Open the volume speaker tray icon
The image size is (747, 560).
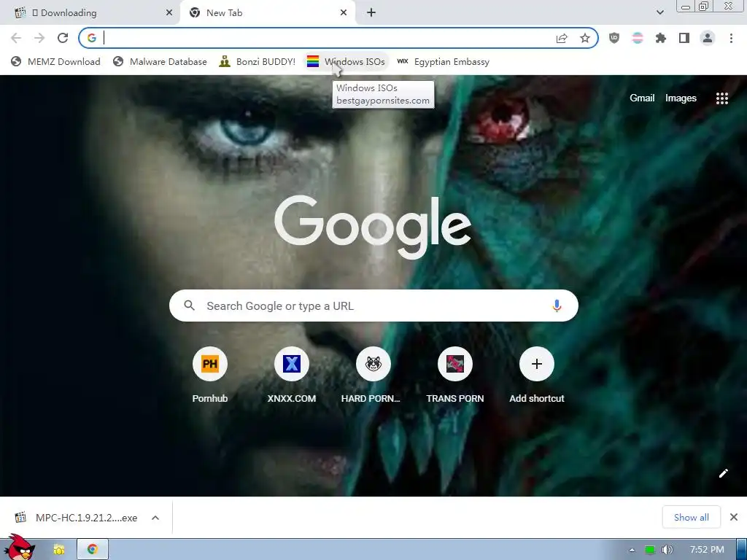pos(667,550)
